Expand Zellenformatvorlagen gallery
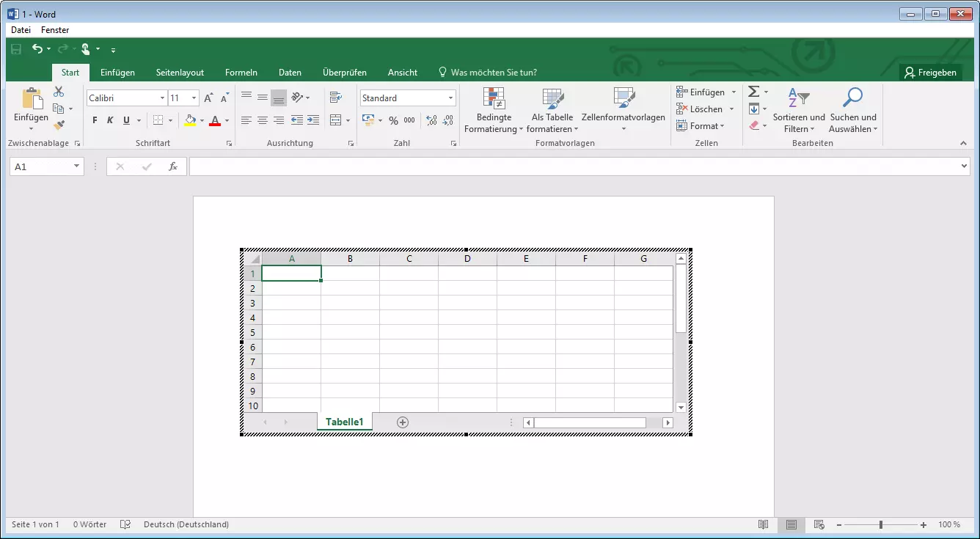This screenshot has width=980, height=539. [624, 110]
